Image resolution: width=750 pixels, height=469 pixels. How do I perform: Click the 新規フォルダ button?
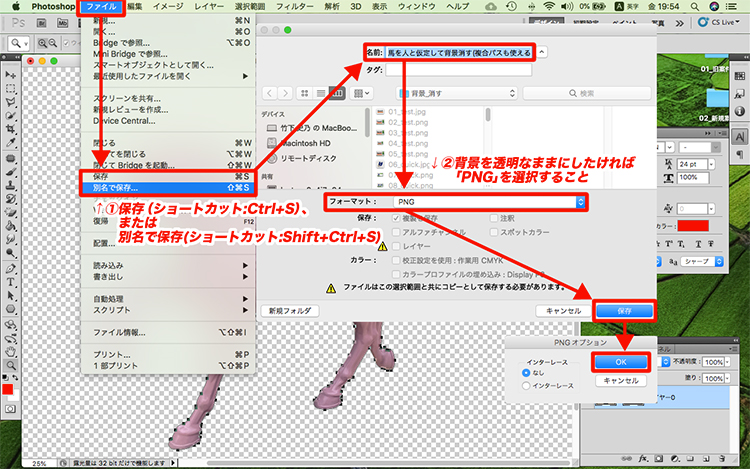(x=290, y=311)
